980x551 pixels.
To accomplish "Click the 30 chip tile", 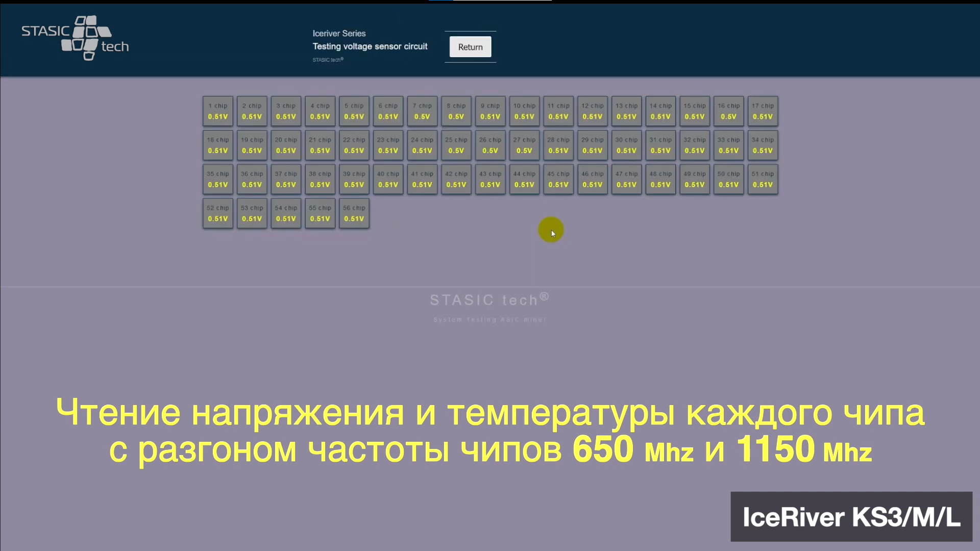I will click(627, 145).
